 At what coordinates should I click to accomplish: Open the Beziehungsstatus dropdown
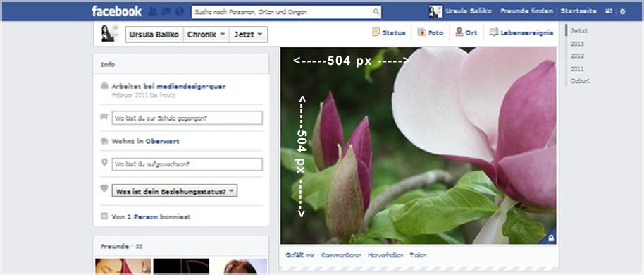175,191
